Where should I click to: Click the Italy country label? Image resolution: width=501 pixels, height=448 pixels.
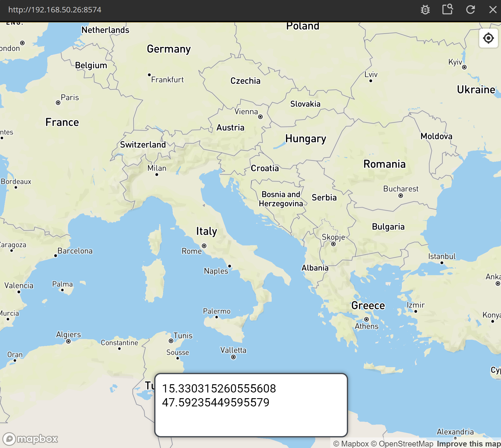pos(206,231)
